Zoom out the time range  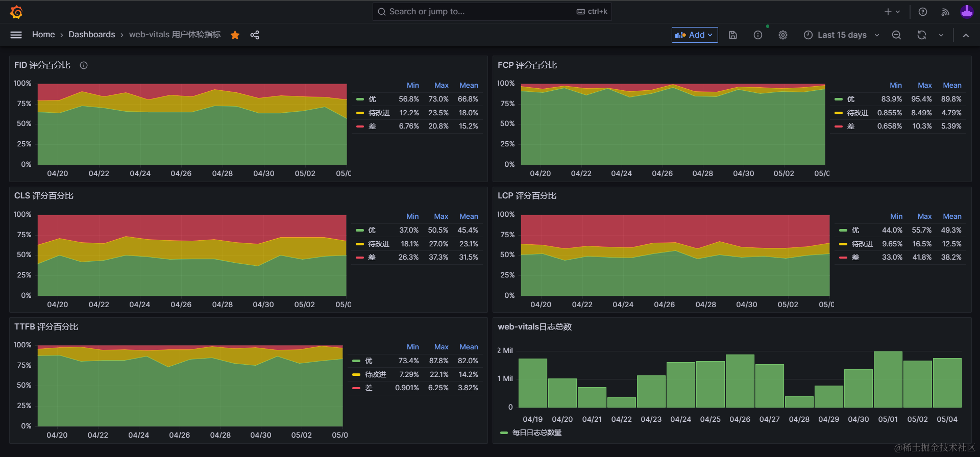coord(896,35)
